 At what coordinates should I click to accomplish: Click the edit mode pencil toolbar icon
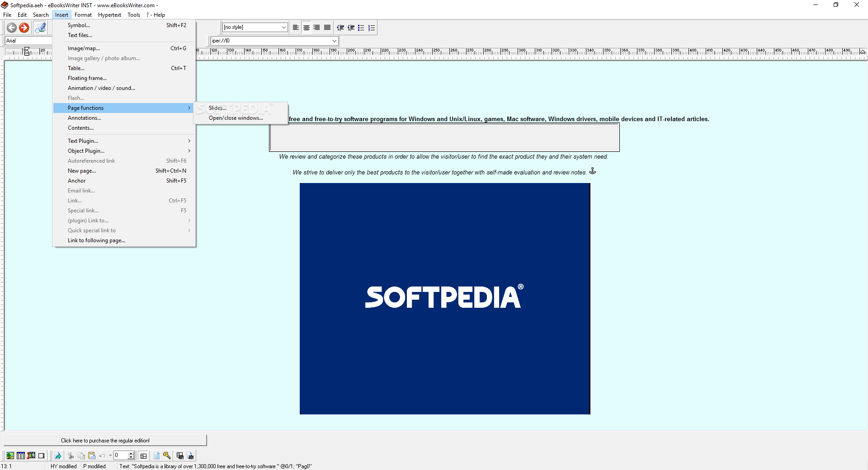[41, 28]
